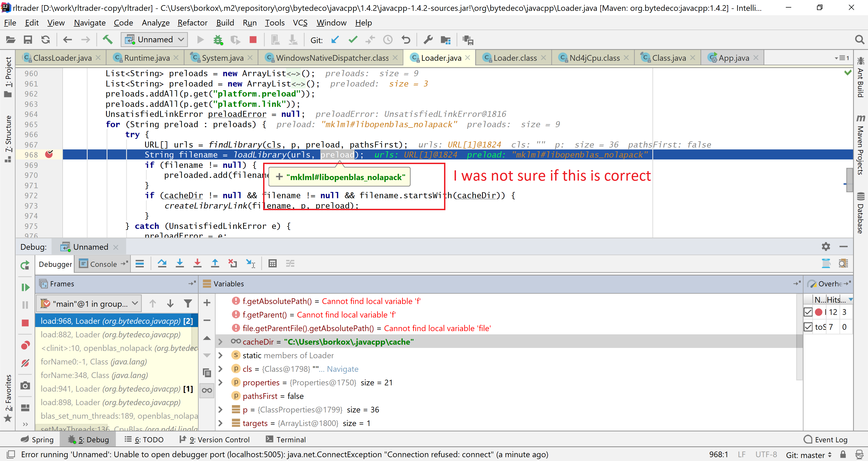Click the Step Out debugger icon
868x461 pixels.
tap(215, 264)
